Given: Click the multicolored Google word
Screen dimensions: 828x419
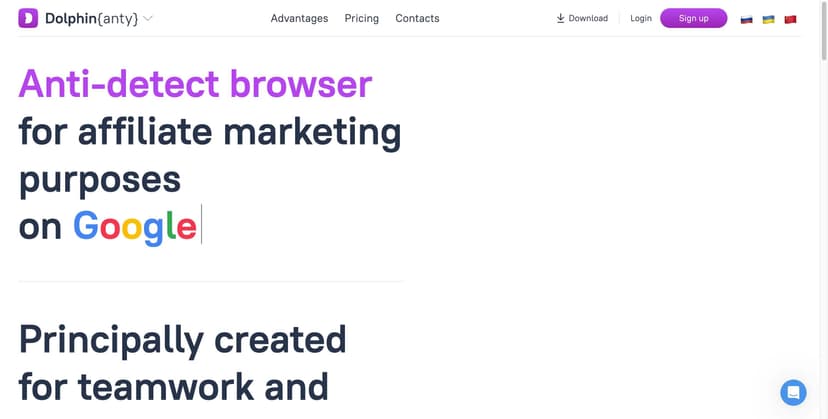Looking at the screenshot, I should click(135, 227).
